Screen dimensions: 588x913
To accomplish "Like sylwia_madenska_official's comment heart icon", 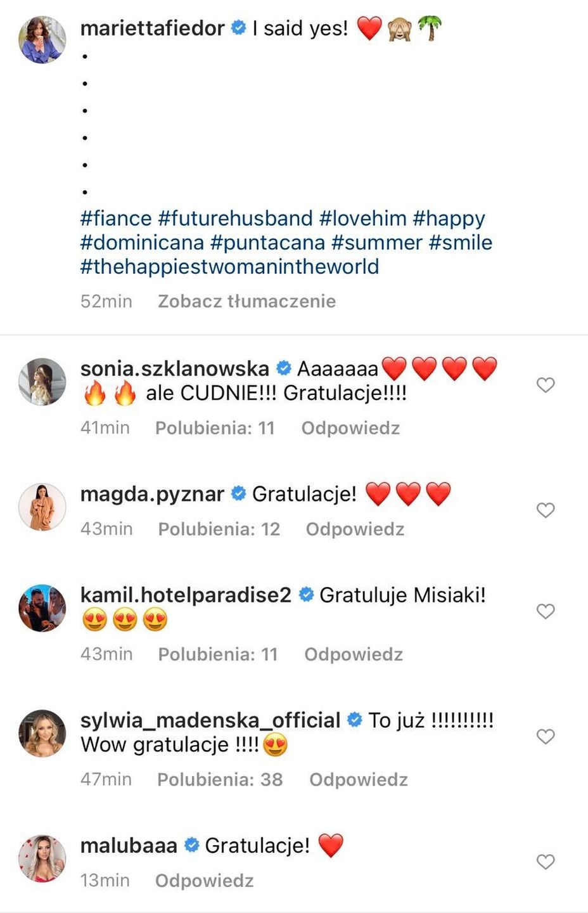I will click(546, 736).
